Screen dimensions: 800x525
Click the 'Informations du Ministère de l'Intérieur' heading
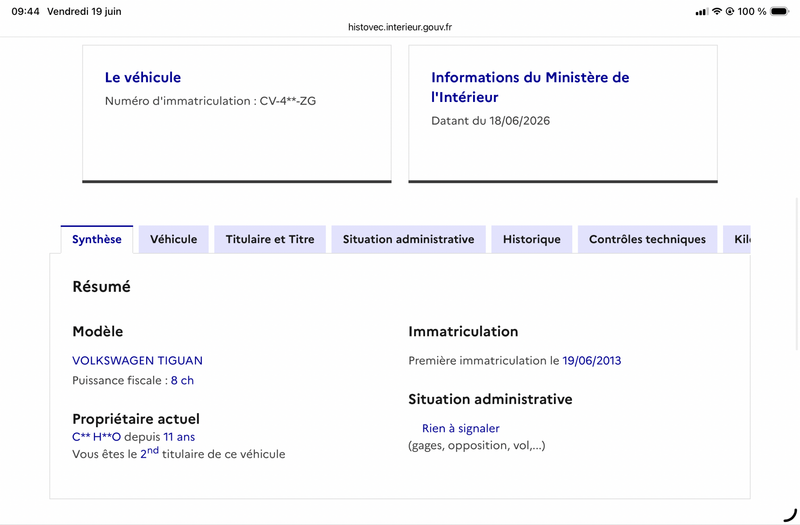pyautogui.click(x=530, y=87)
